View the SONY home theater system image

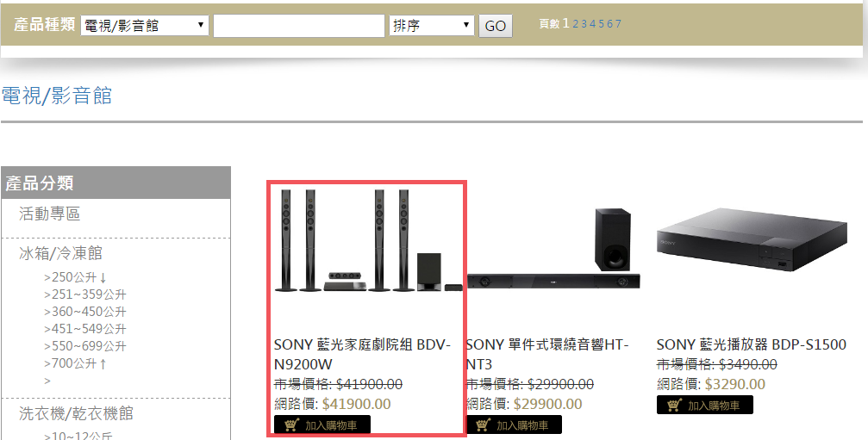pyautogui.click(x=368, y=240)
